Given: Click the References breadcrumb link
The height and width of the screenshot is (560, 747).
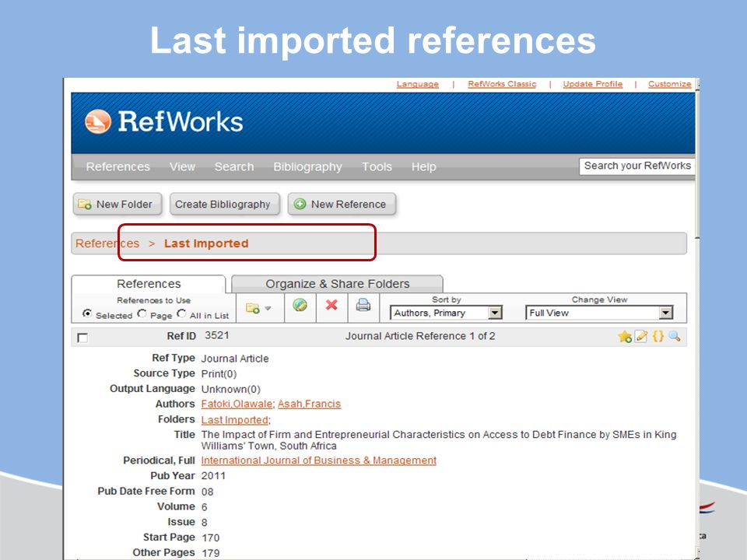Looking at the screenshot, I should pos(107,243).
